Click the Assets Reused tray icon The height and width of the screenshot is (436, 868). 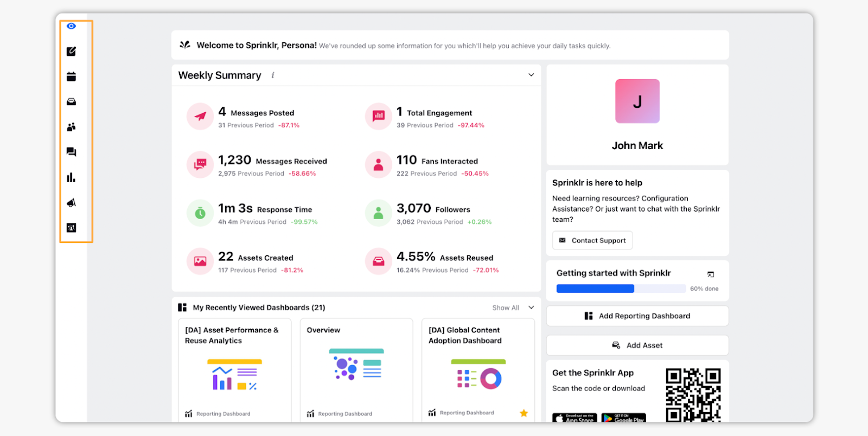click(379, 261)
